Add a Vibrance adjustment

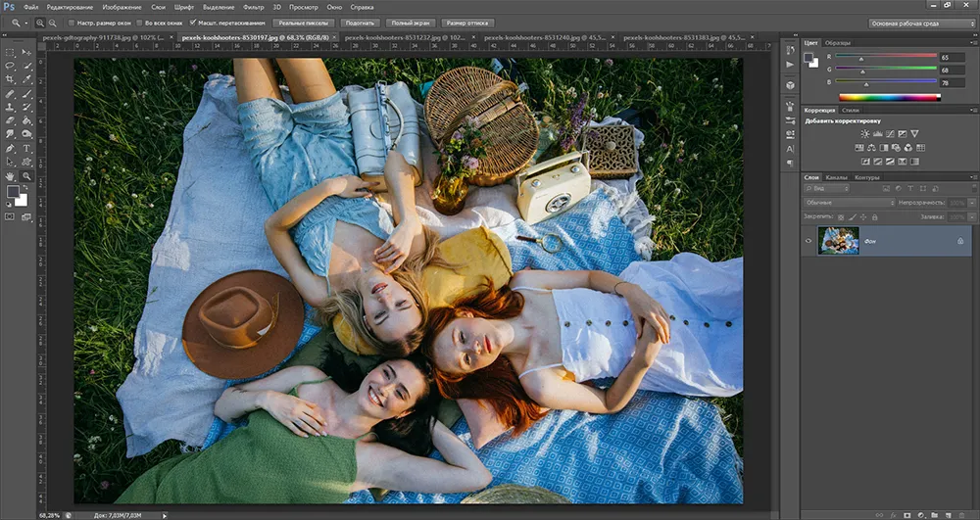point(915,133)
